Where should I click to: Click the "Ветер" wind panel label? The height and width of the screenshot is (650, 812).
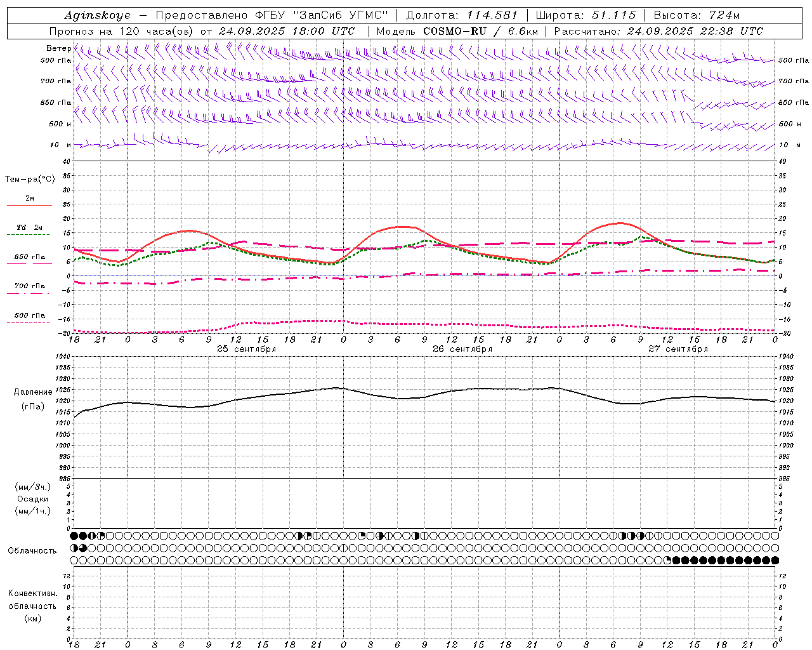tap(58, 48)
